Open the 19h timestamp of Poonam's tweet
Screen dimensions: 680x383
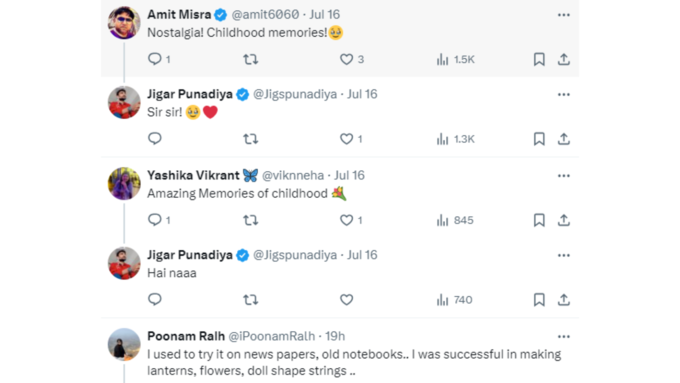click(x=335, y=336)
